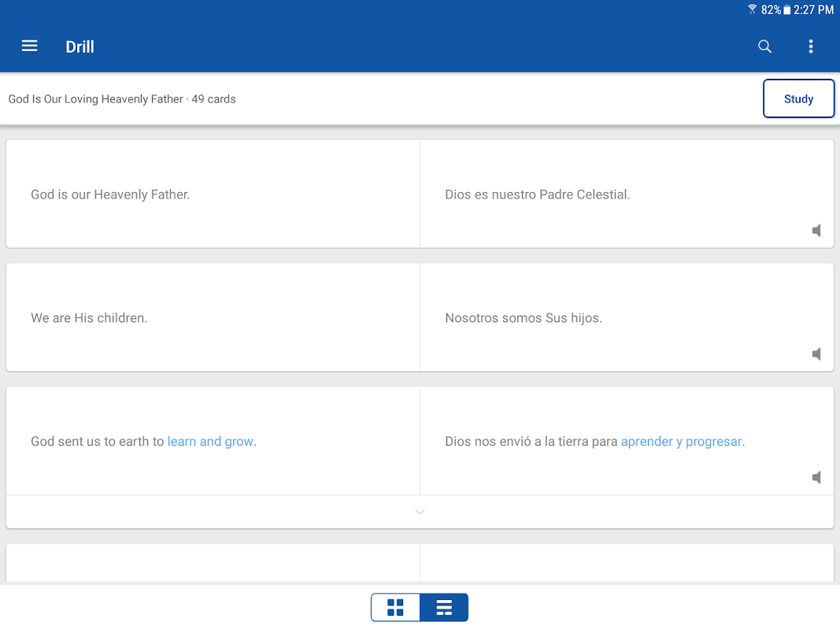Tap the 'learn and grow' link
The height and width of the screenshot is (630, 840).
(x=210, y=442)
